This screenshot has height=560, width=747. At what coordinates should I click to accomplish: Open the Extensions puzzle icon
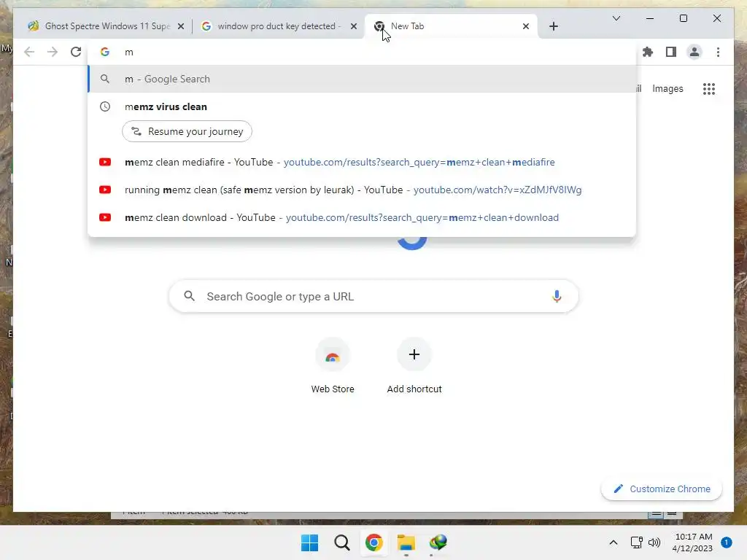point(648,52)
